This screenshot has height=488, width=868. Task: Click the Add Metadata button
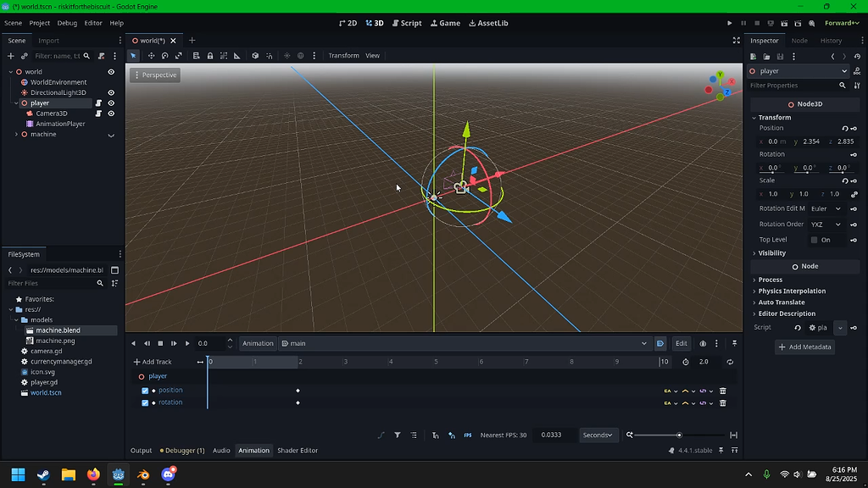[x=805, y=347]
